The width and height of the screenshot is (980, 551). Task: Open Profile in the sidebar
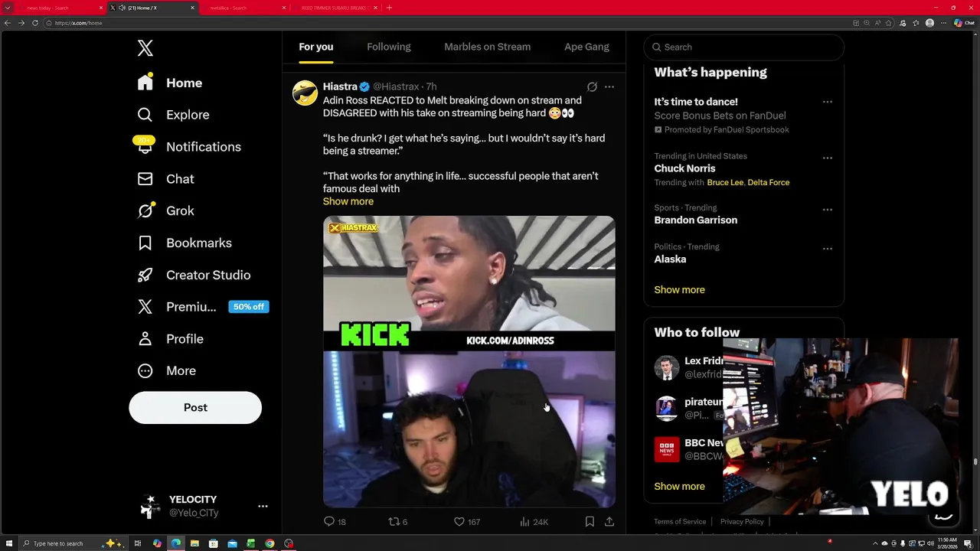pyautogui.click(x=170, y=339)
